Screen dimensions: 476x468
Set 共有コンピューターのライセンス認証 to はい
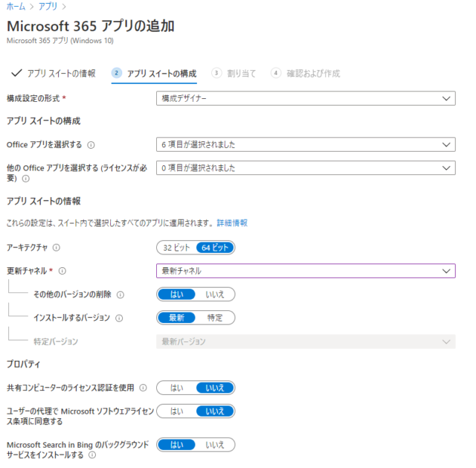tap(176, 388)
